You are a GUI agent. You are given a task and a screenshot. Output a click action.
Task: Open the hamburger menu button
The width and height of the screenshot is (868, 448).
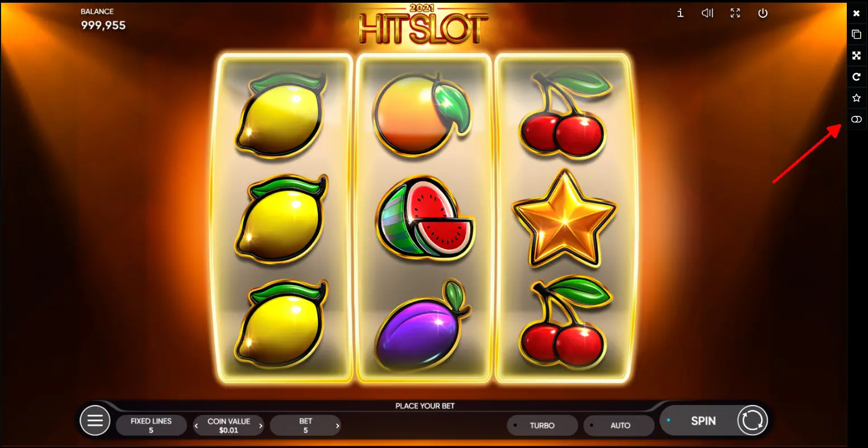95,420
